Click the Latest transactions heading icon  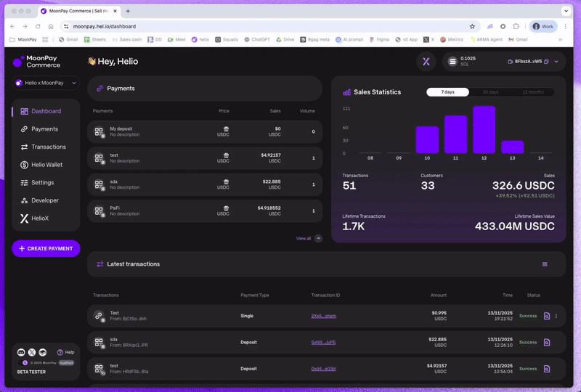(99, 264)
